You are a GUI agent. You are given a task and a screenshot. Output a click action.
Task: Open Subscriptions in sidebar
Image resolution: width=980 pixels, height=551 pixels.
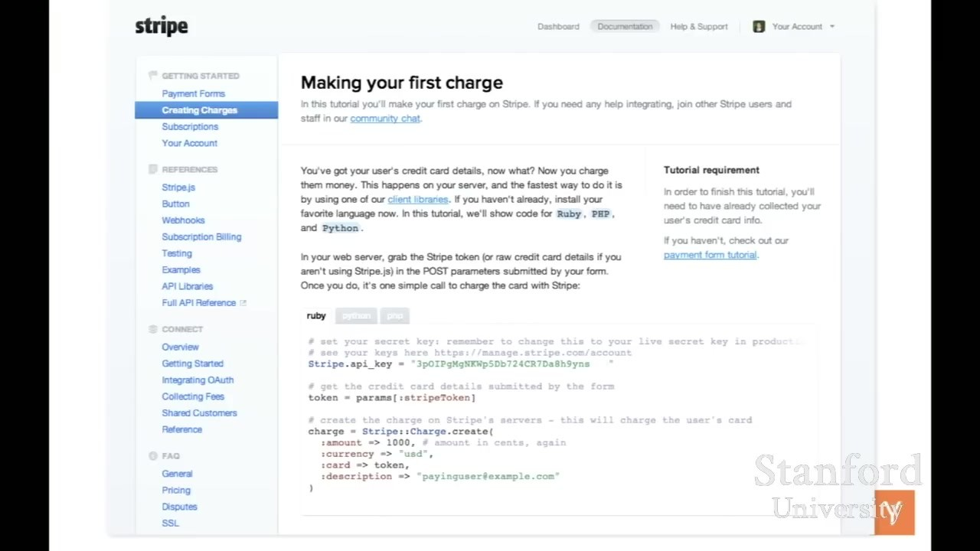tap(190, 126)
